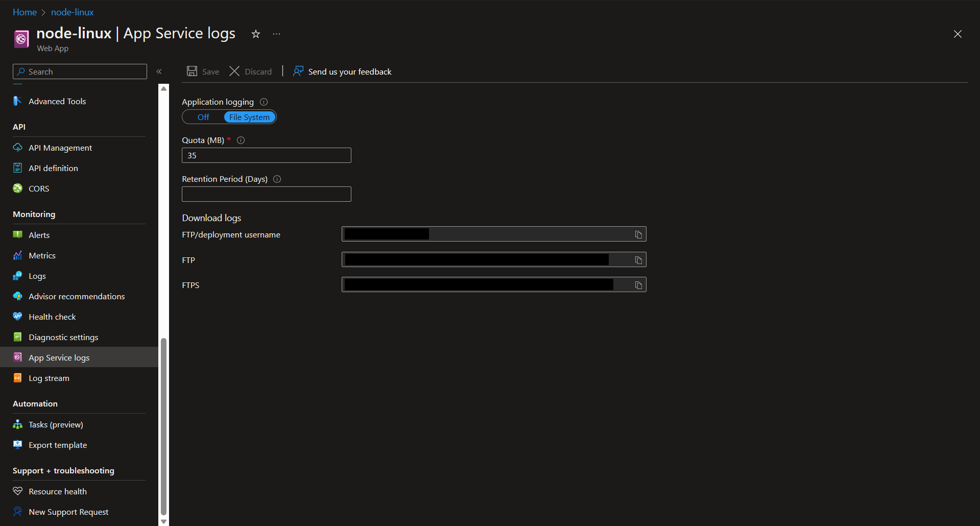Viewport: 980px width, 526px height.
Task: Collapse the sidebar with the double chevron
Action: click(x=159, y=71)
